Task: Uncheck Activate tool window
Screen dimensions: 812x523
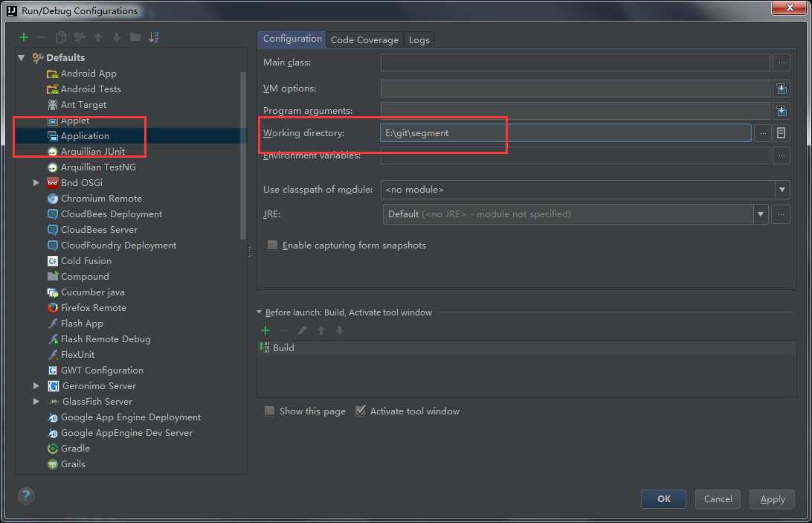Action: pyautogui.click(x=361, y=411)
